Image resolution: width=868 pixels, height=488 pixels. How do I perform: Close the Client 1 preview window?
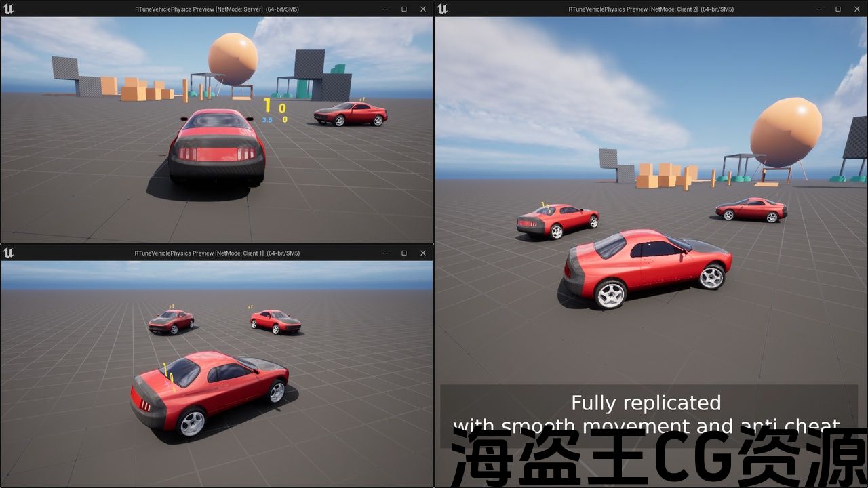coord(423,253)
